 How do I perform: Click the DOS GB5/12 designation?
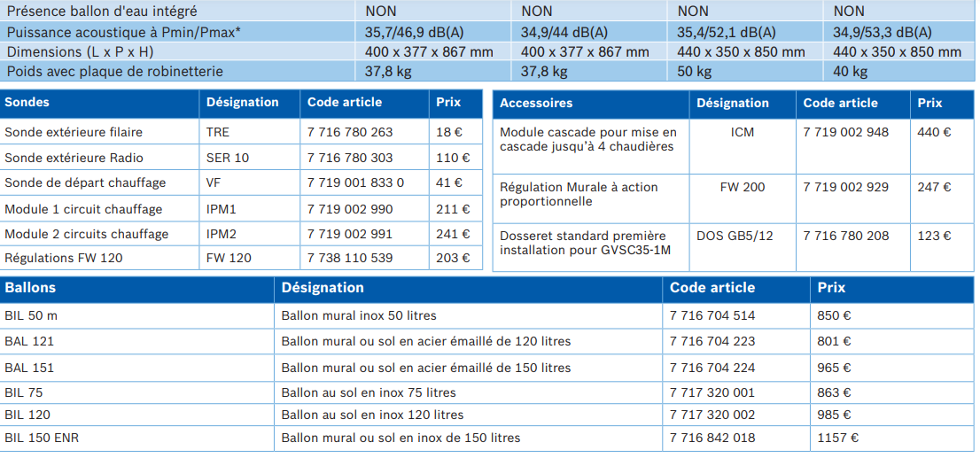pyautogui.click(x=735, y=236)
